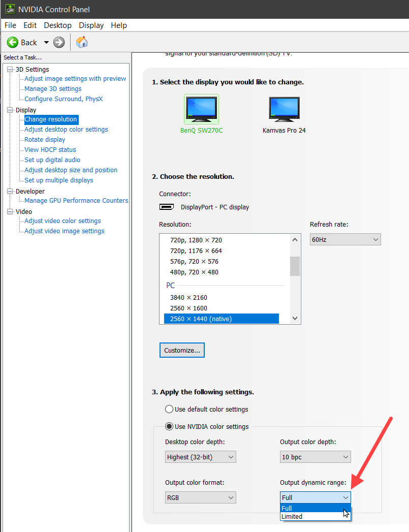Collapse the Developer tree node
Viewport: 409px width, 532px height.
[x=10, y=192]
